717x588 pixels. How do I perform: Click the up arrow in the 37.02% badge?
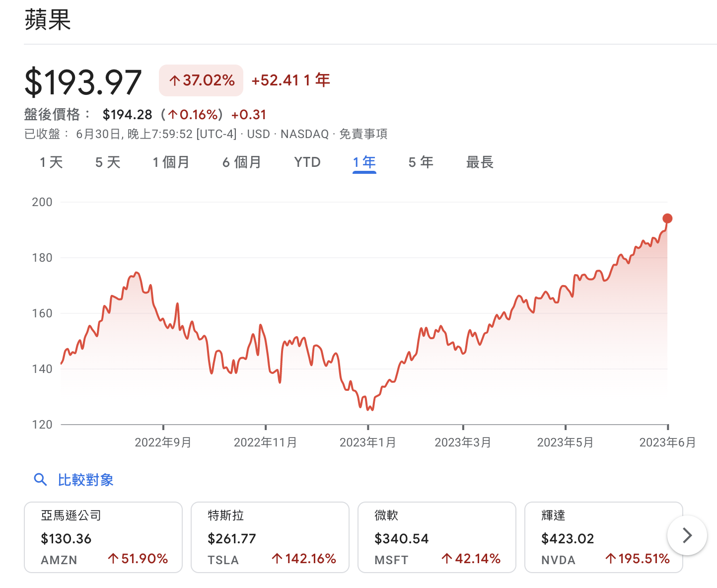pos(174,80)
